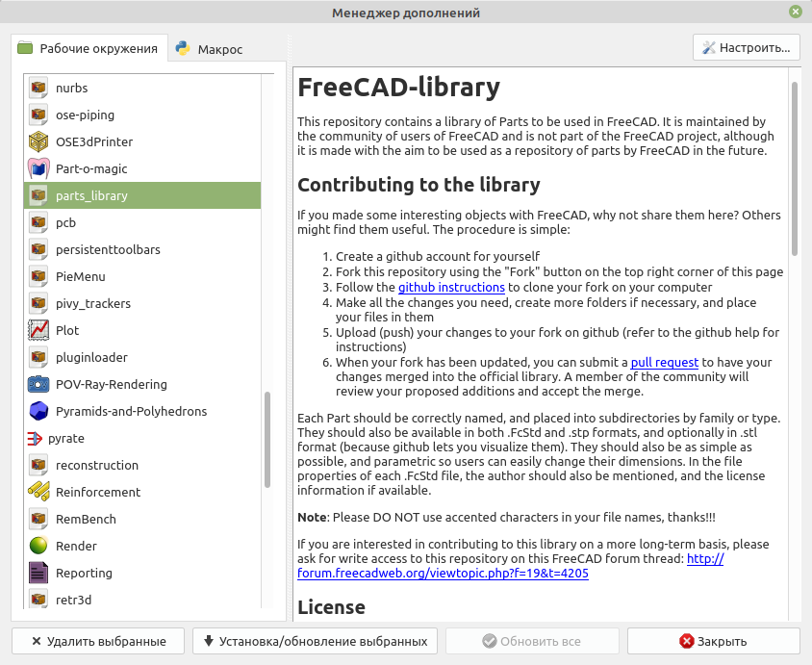Click the pivy_trackers package icon
This screenshot has width=812, height=665.
(38, 303)
